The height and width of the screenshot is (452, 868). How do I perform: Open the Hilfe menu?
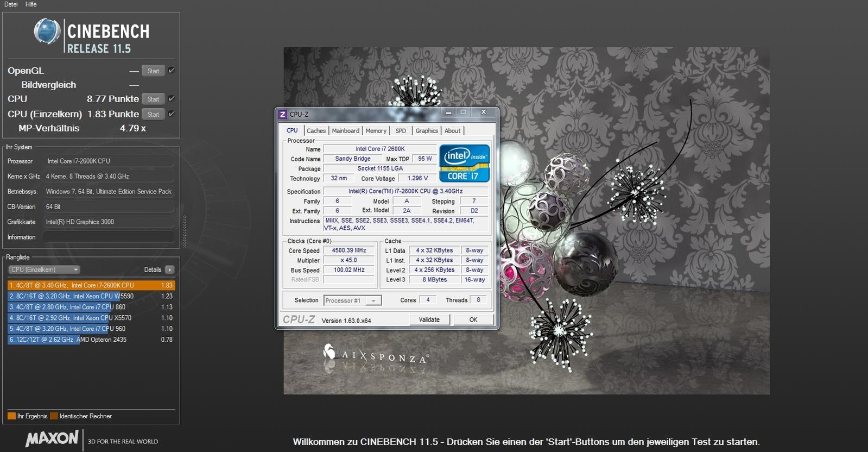coord(31,4)
